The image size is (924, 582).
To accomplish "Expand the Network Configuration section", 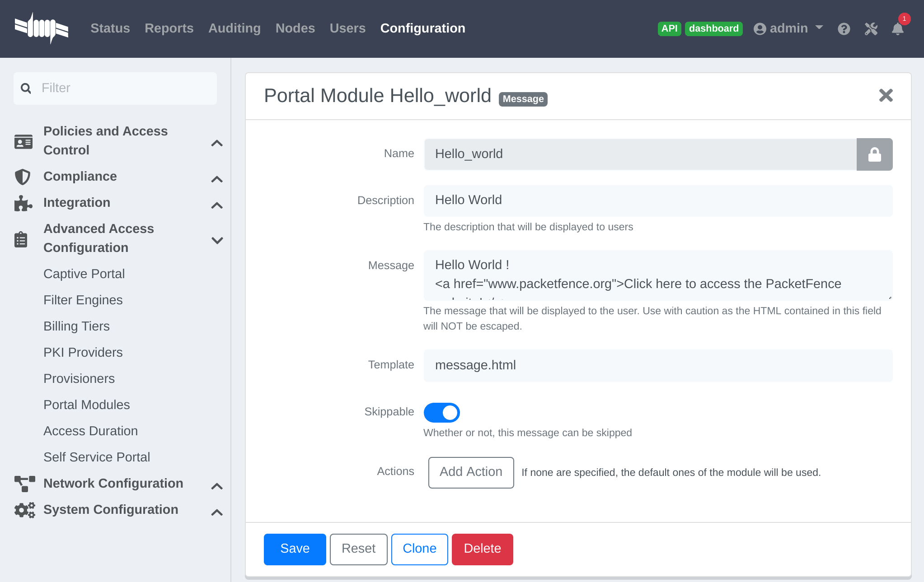I will click(217, 486).
